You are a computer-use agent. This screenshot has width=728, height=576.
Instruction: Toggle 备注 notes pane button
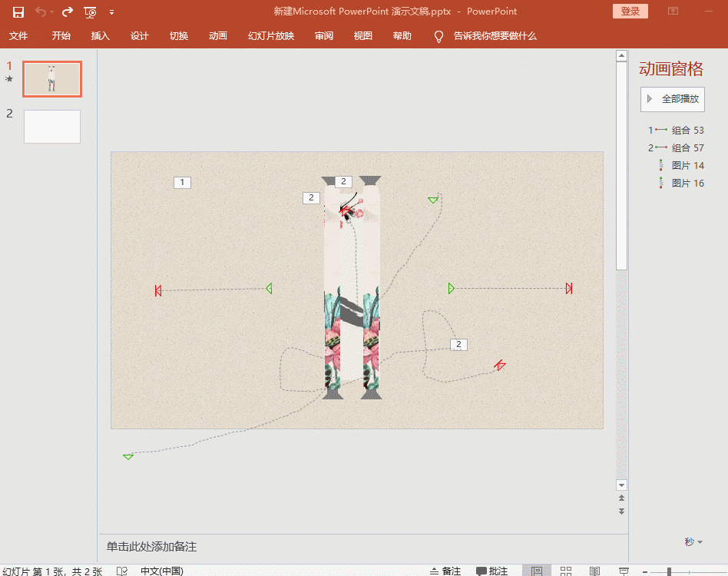pos(445,571)
